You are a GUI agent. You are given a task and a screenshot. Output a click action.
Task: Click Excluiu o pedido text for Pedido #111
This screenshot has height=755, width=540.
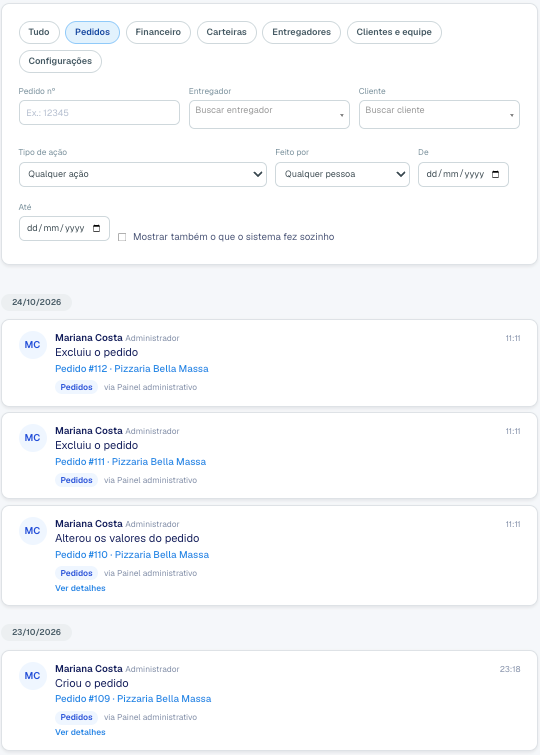(96, 445)
